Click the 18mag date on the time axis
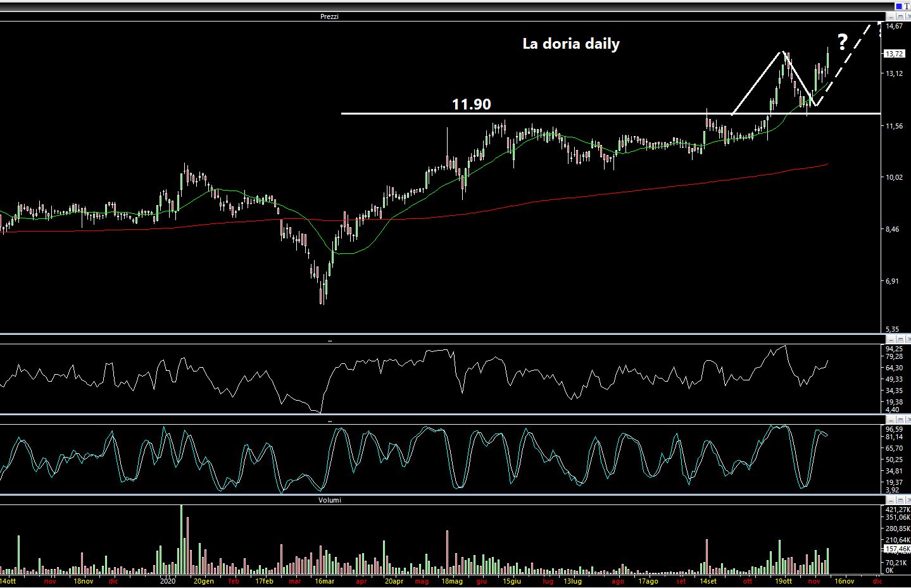Viewport: 911px width, 588px height. tap(452, 580)
